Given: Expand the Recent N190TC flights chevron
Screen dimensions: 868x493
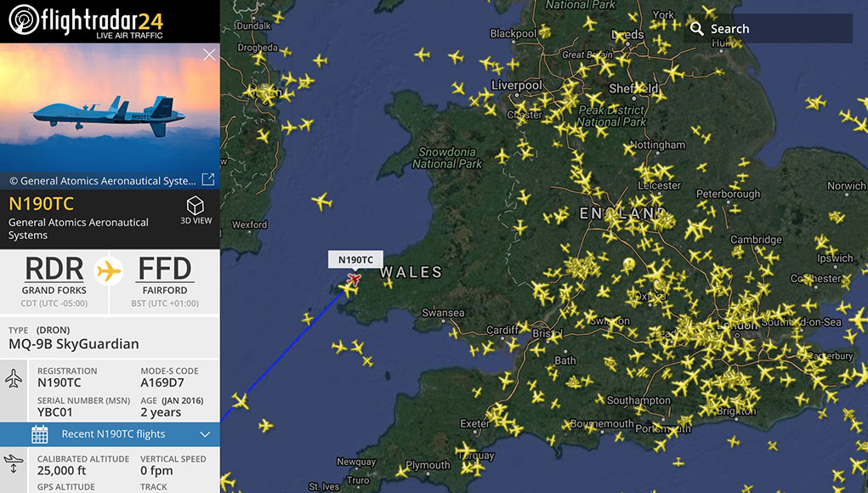Looking at the screenshot, I should click(204, 434).
